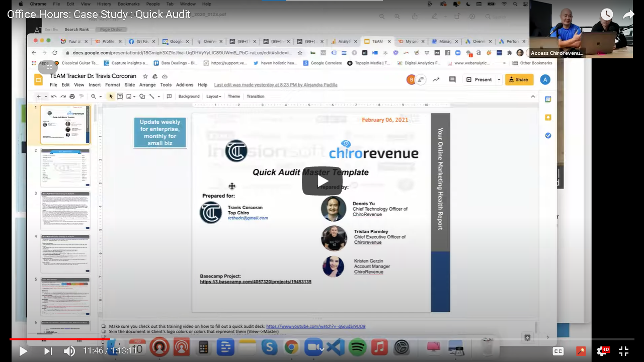Image resolution: width=644 pixels, height=362 pixels.
Task: Select slide 3 thumbnail
Action: point(65,211)
